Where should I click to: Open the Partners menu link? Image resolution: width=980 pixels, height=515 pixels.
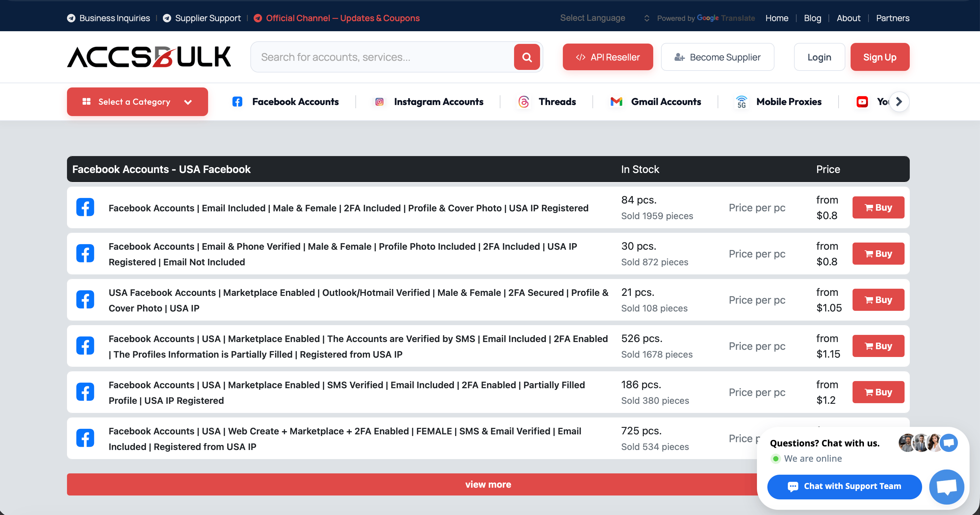(x=893, y=18)
